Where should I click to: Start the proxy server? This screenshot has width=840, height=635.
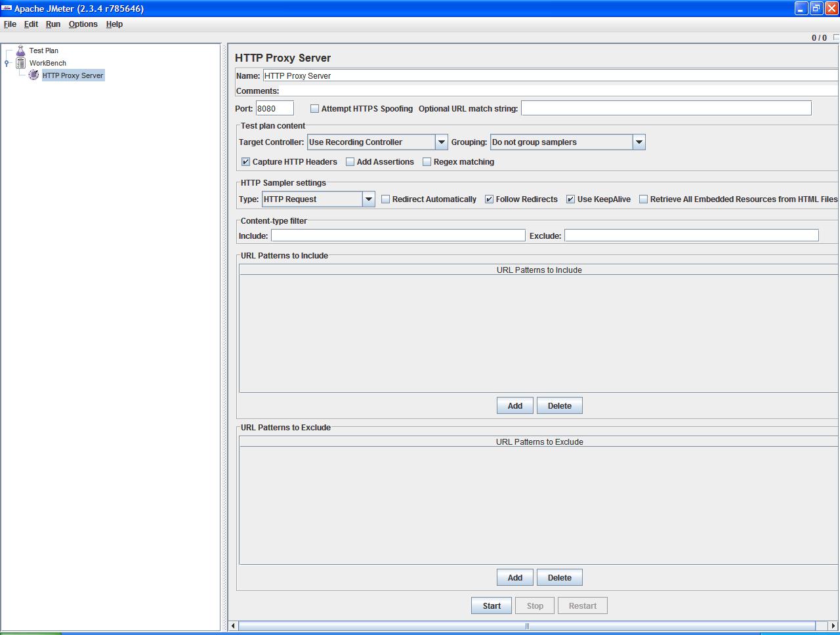tap(492, 606)
